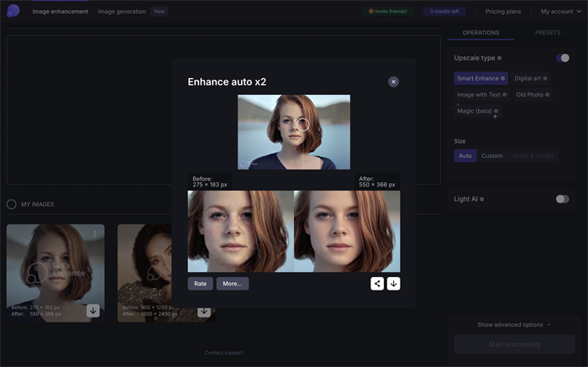588x367 pixels.
Task: Download the enhanced image from the dialog
Action: [x=393, y=284]
